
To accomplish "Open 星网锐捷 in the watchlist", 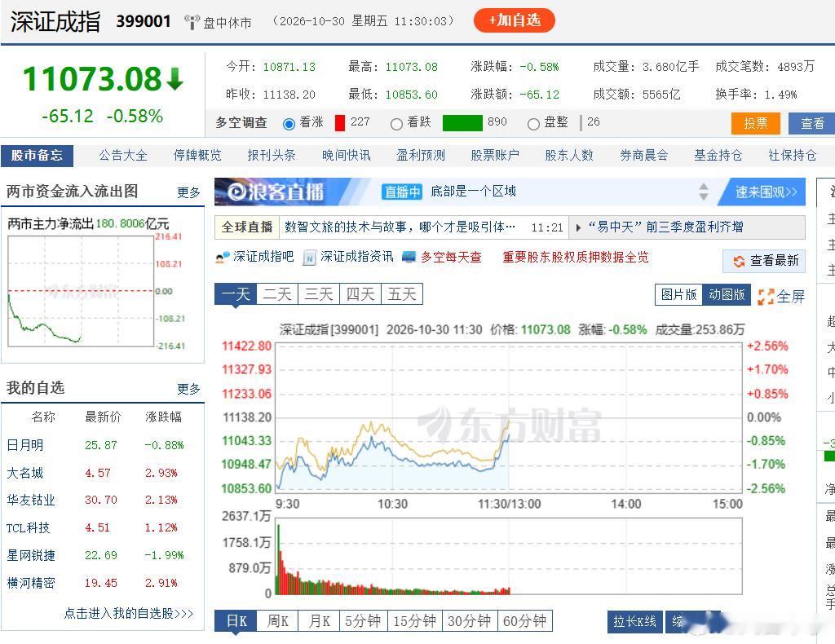I will 31,556.
